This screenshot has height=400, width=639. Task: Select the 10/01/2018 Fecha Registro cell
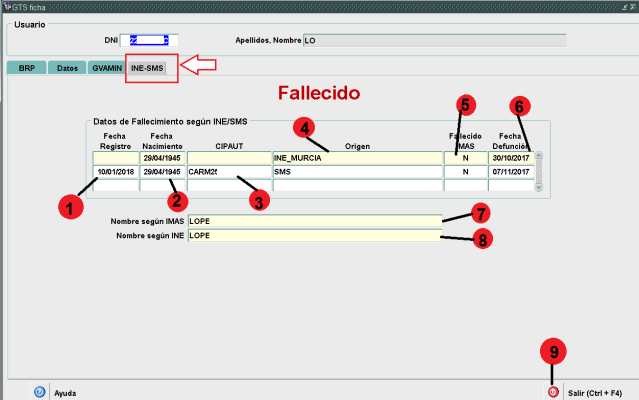[x=115, y=172]
